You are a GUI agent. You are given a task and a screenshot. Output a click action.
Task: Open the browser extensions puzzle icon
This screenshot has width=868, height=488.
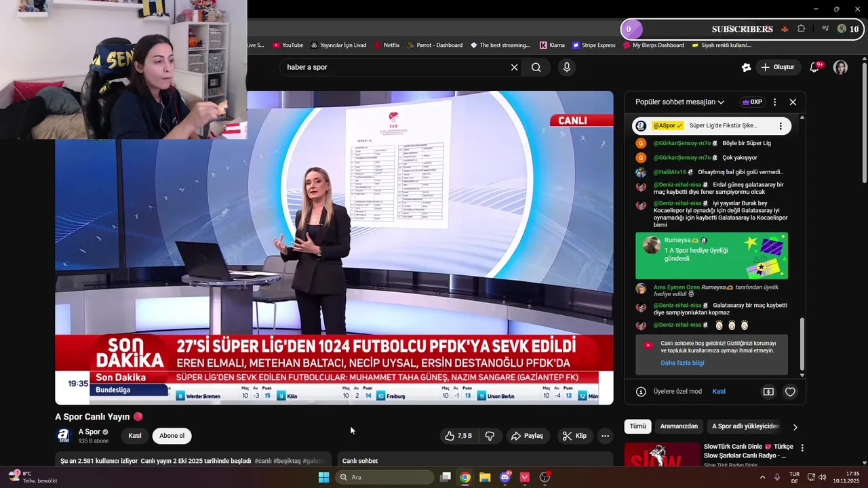802,29
